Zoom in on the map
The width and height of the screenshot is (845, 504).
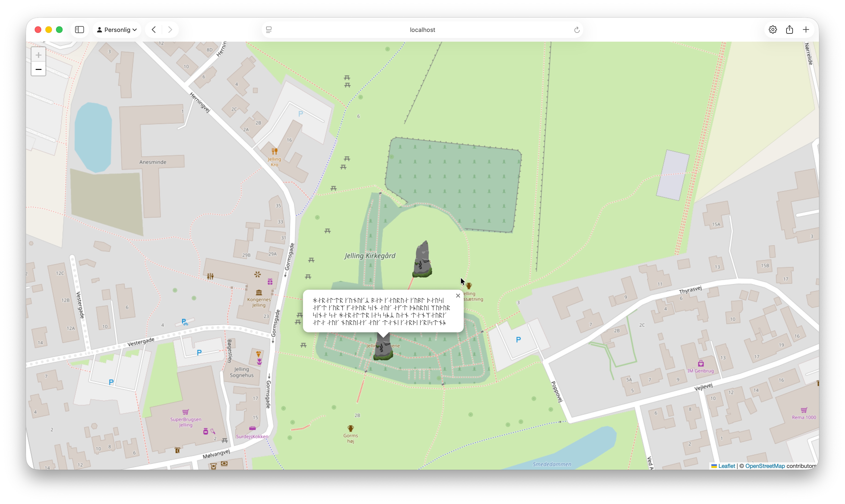[38, 55]
